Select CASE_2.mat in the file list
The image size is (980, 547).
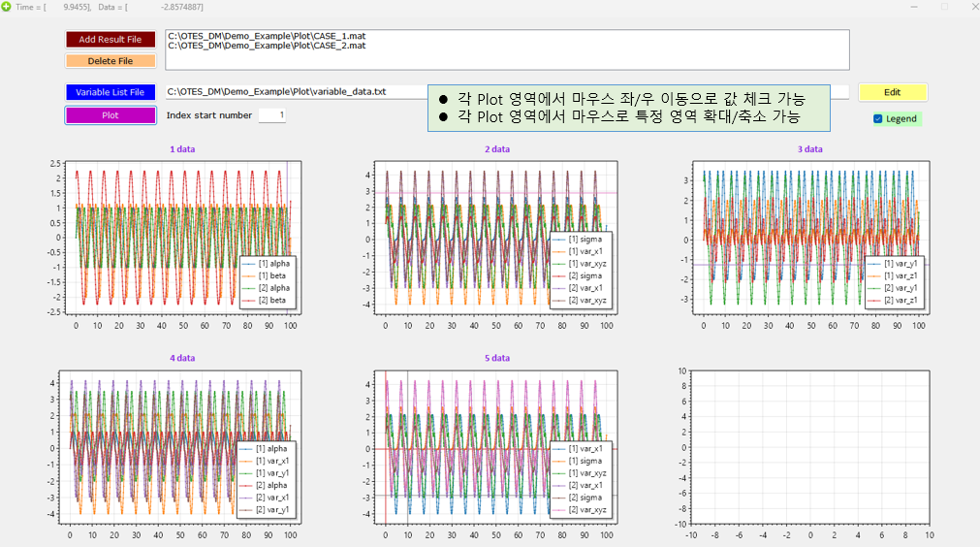[x=267, y=46]
